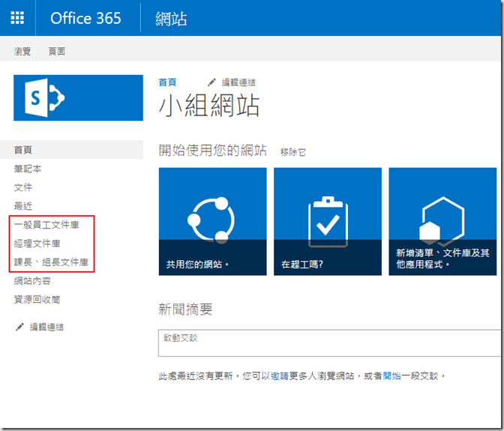
Task: Open 經理文件庫 library
Action: [x=37, y=244]
